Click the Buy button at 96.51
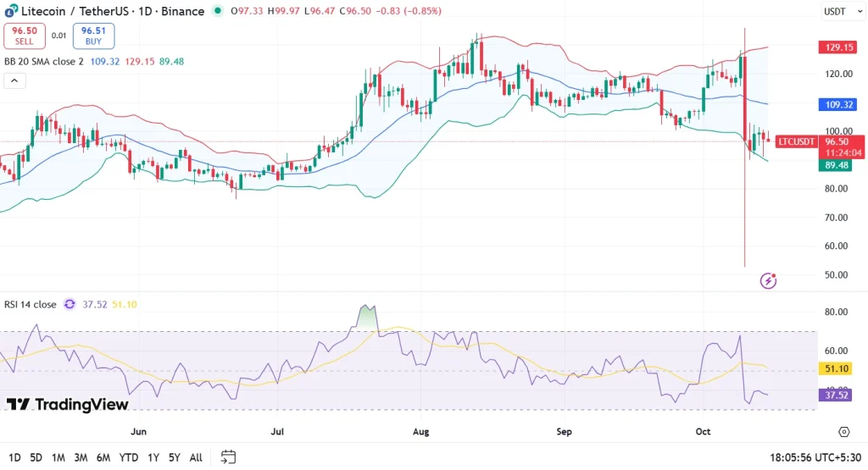The width and height of the screenshot is (868, 470). [x=93, y=36]
